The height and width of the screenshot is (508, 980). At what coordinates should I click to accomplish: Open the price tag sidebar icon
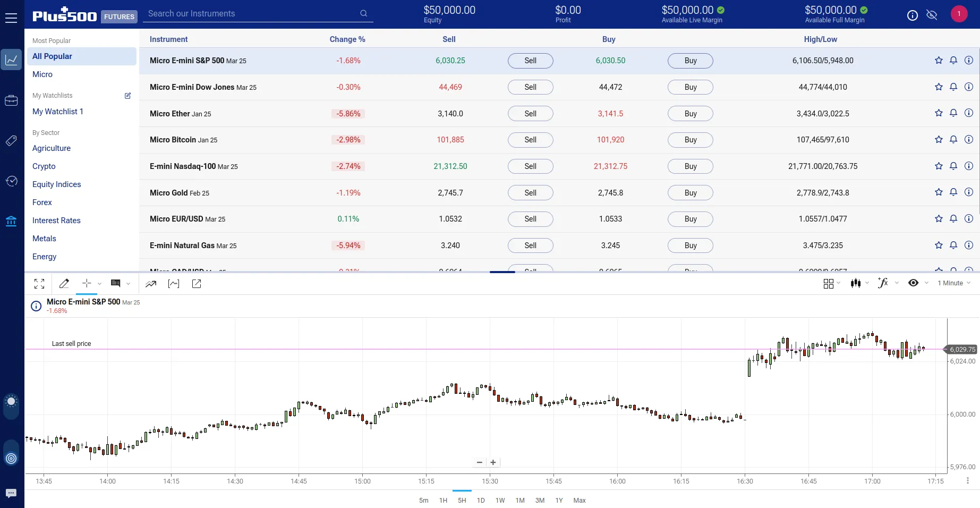coord(11,141)
